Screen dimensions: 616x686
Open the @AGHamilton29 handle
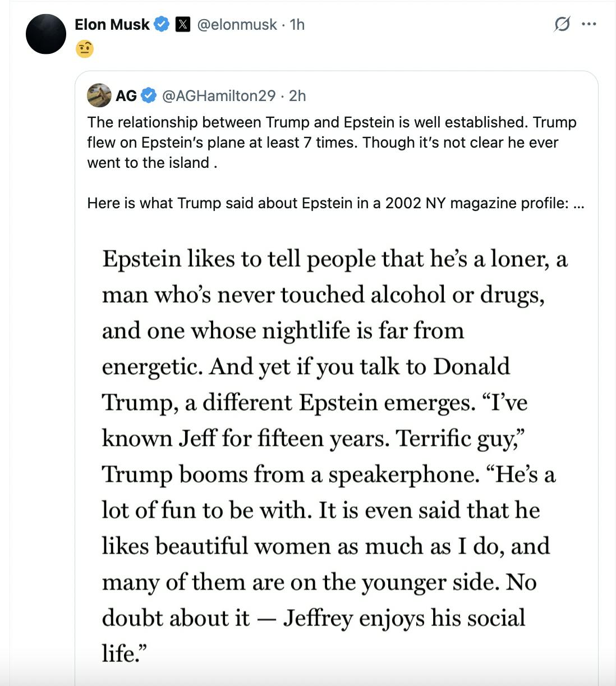point(219,95)
